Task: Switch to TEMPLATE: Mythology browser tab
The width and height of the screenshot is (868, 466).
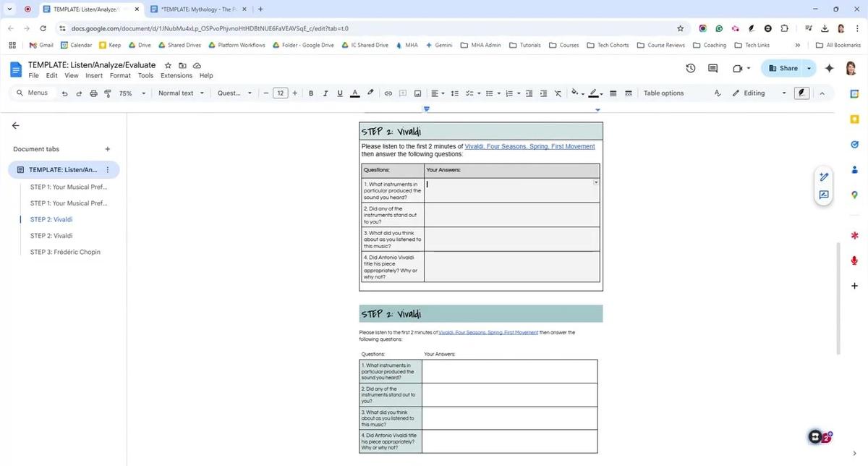Action: pyautogui.click(x=198, y=9)
